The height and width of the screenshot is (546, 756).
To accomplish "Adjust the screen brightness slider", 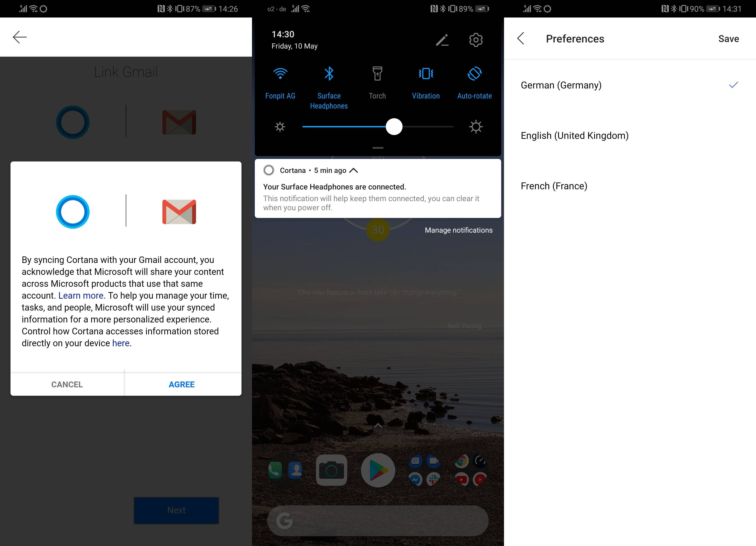I will tap(394, 127).
